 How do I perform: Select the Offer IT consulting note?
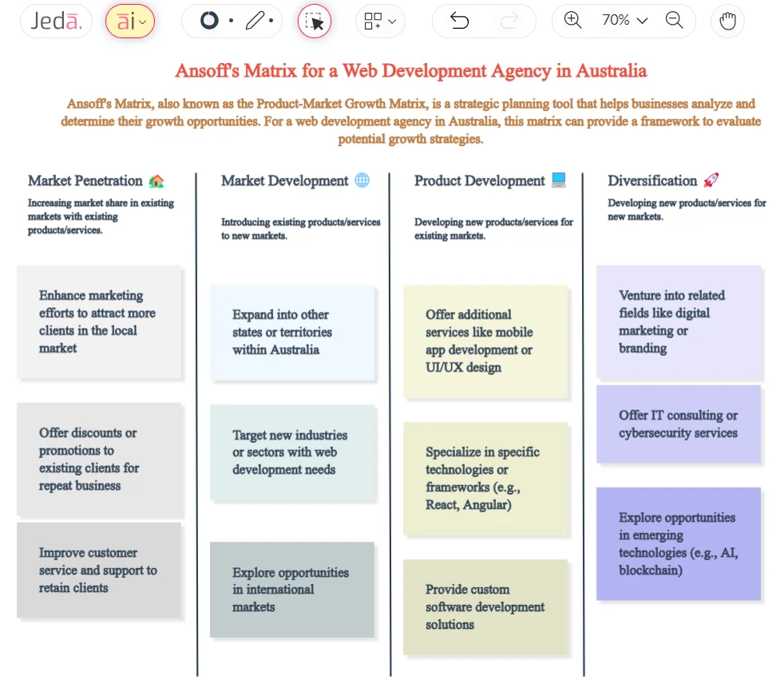coord(679,424)
